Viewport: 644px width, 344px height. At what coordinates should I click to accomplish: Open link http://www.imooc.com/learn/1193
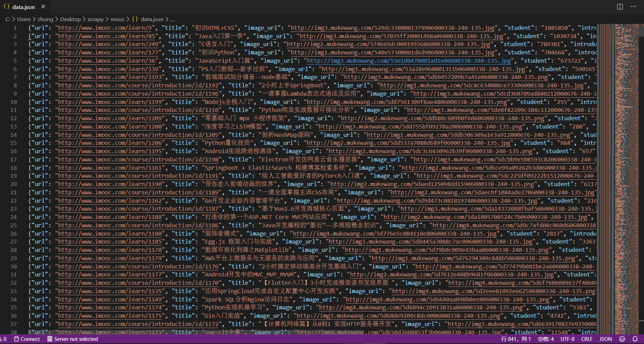coord(110,77)
